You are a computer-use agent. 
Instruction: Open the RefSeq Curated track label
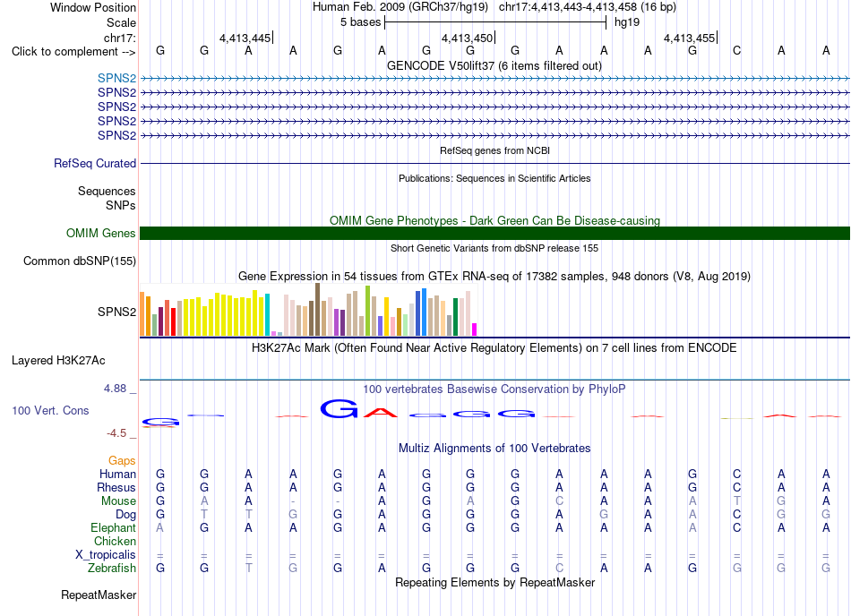[95, 163]
